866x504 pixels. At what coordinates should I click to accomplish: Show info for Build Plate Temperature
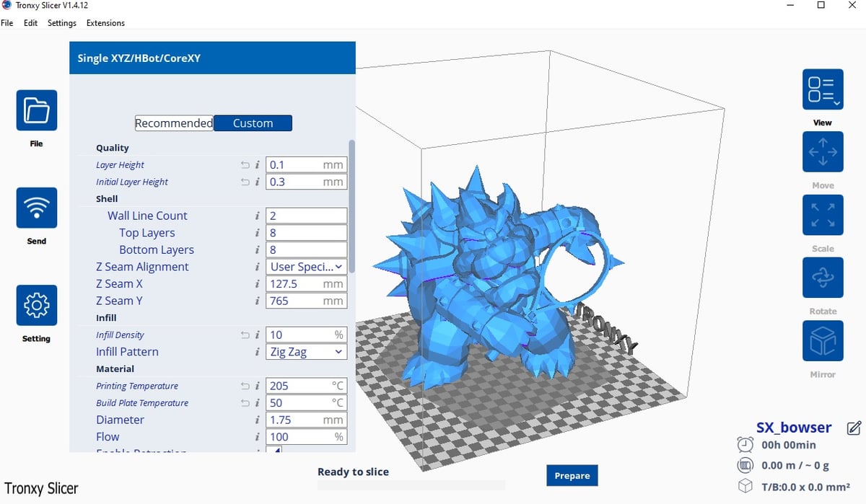pos(258,403)
